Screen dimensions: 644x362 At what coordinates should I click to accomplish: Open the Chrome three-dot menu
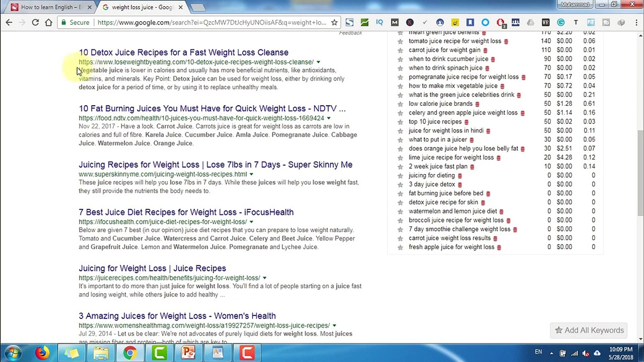coord(636,22)
